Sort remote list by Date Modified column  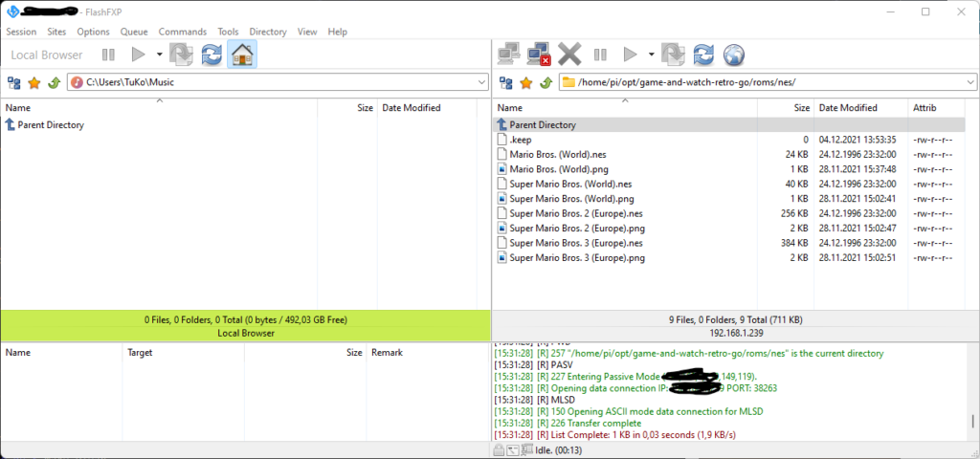860,107
